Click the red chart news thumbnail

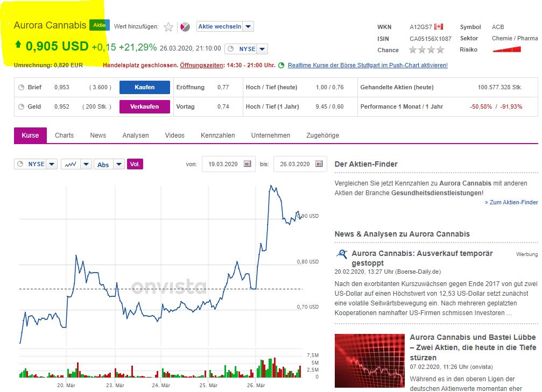370,361
